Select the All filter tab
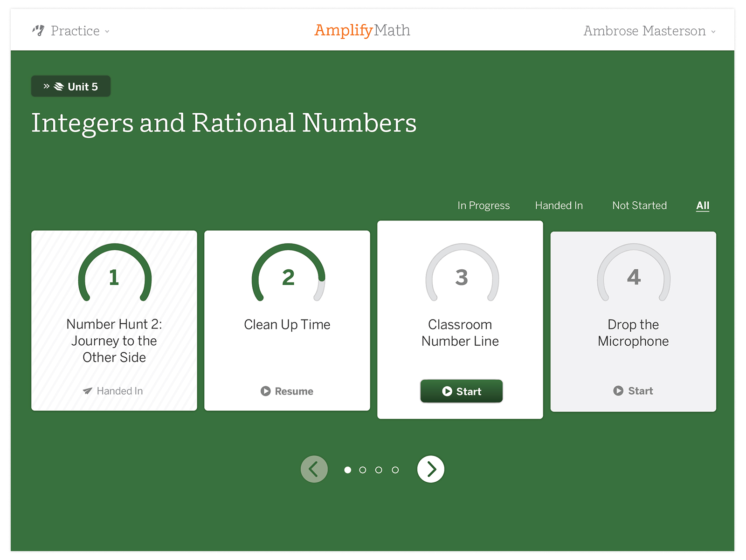This screenshot has width=746, height=560. tap(703, 205)
